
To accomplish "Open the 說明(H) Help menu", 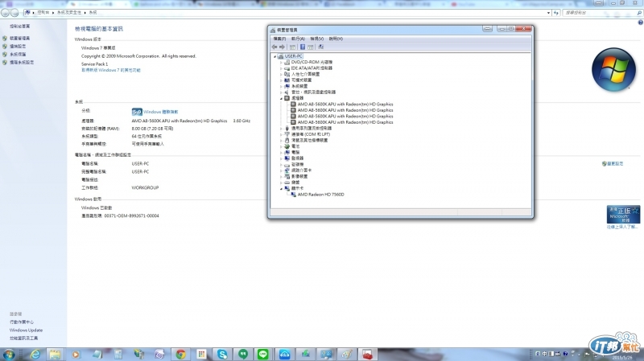I will point(336,39).
